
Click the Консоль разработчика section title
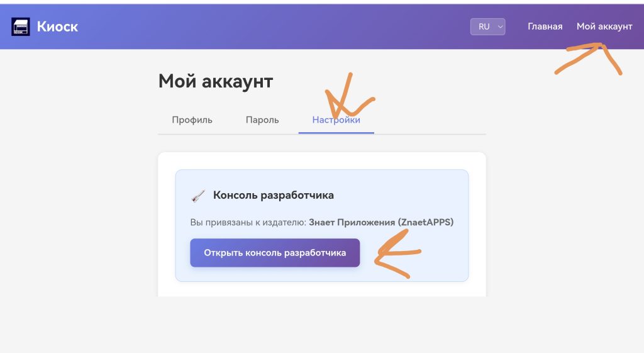coord(273,195)
